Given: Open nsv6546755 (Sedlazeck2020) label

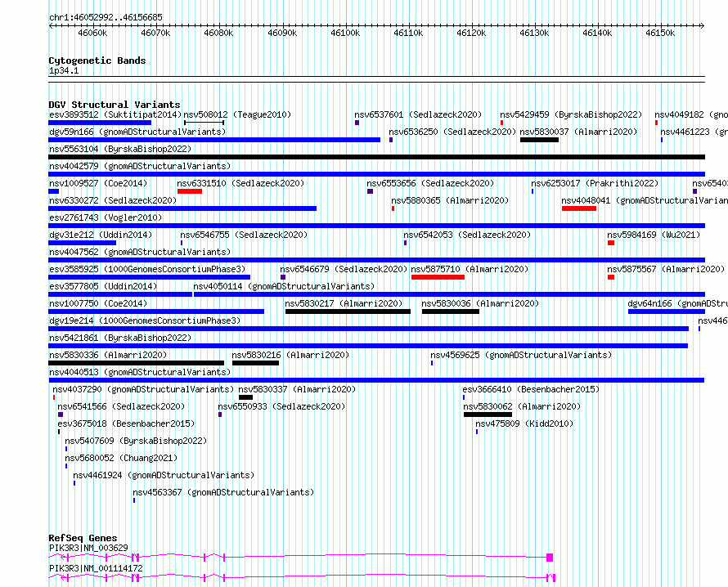Looking at the screenshot, I should [x=244, y=235].
